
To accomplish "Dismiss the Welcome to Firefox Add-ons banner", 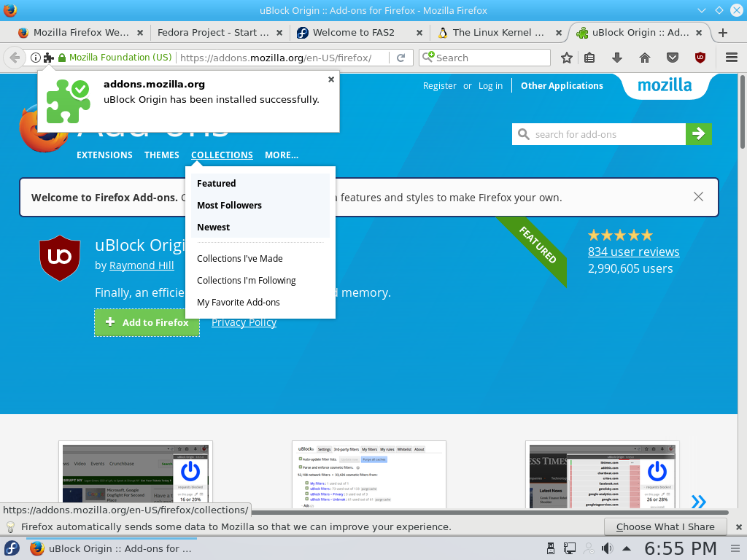I will [698, 197].
